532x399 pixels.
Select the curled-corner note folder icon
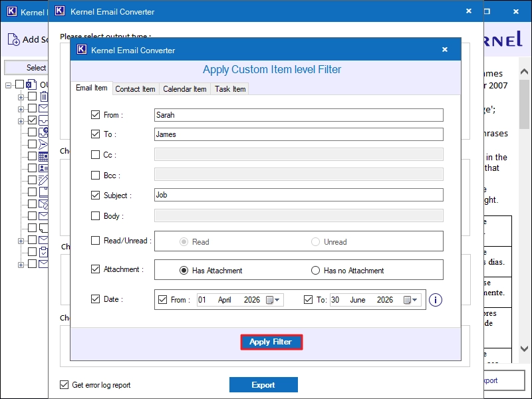(x=43, y=227)
